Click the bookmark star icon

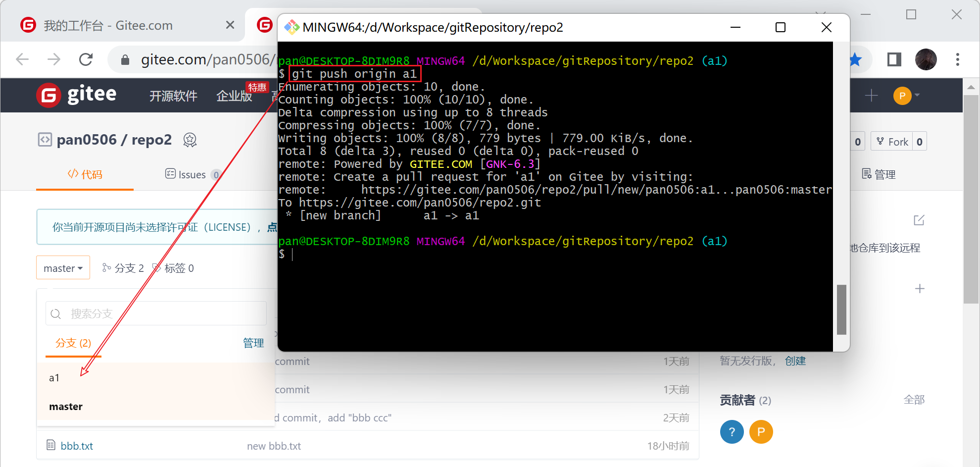coord(855,60)
